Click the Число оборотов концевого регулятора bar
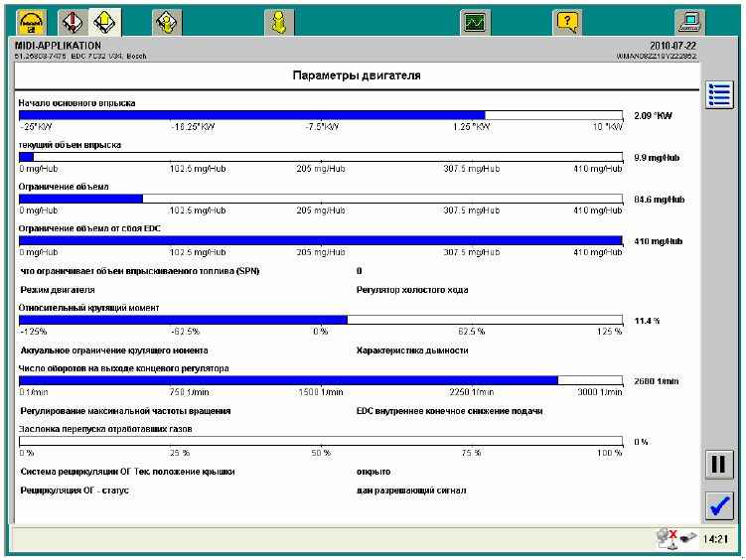746x560 pixels. (x=321, y=381)
